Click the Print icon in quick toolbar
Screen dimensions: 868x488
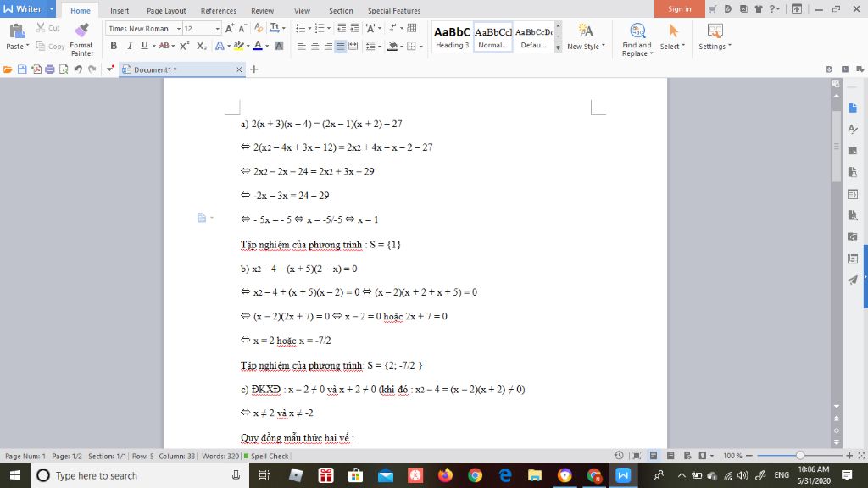(50, 69)
